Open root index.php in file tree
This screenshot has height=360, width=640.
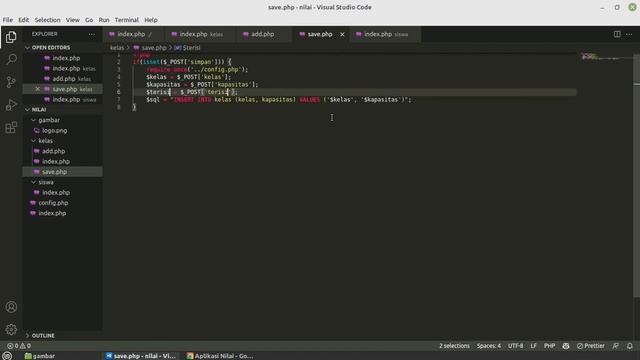(x=52, y=213)
